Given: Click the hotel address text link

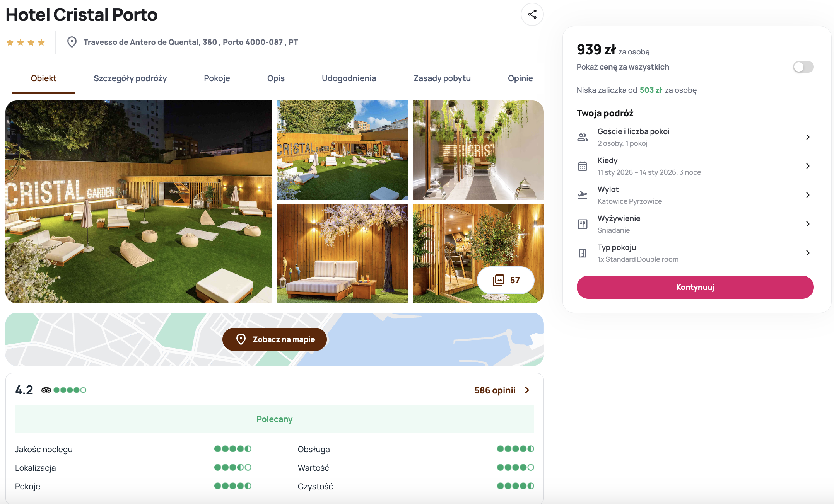Looking at the screenshot, I should pos(191,42).
